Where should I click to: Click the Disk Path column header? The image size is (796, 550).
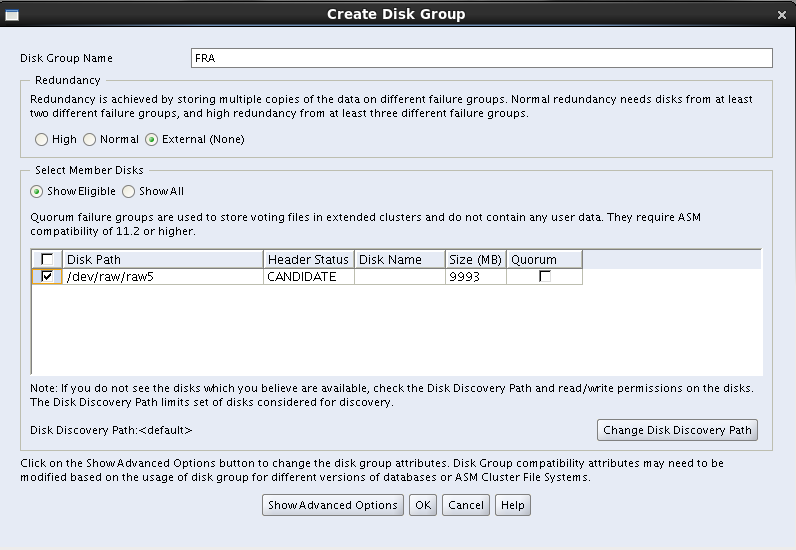pyautogui.click(x=162, y=260)
